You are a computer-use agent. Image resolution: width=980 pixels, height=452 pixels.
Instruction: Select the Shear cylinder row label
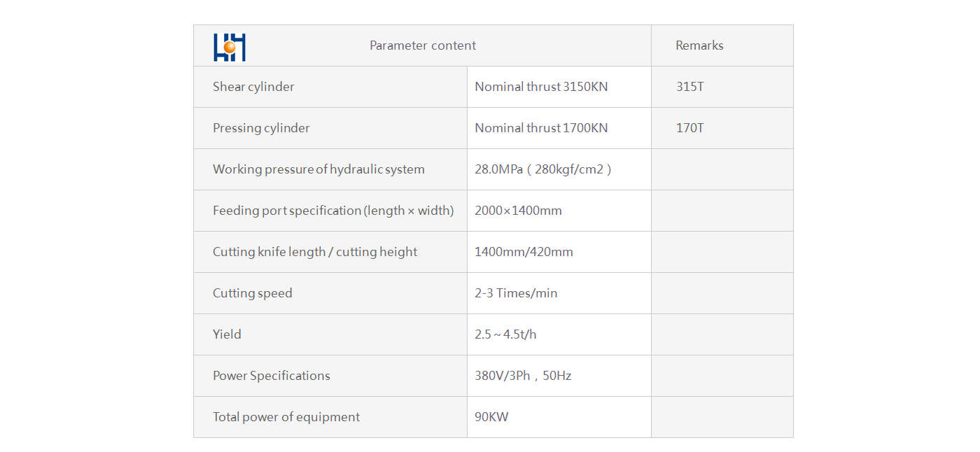pyautogui.click(x=253, y=87)
